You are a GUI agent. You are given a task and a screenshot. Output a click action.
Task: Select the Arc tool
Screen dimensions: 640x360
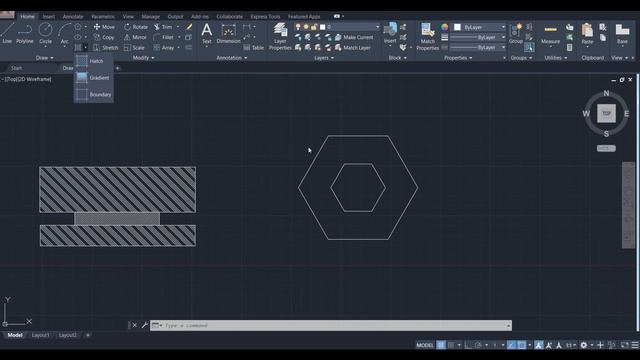pos(64,33)
